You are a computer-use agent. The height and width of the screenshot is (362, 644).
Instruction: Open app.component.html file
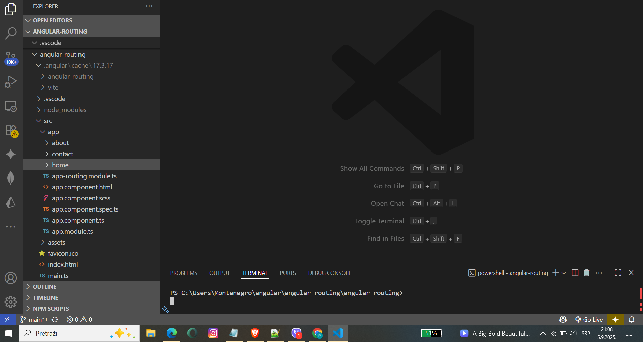[x=92, y=187]
